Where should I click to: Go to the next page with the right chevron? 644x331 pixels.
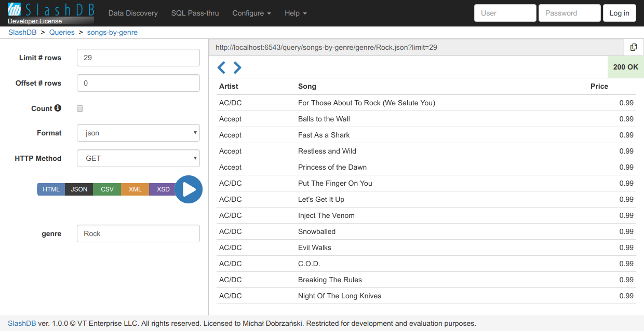(x=237, y=67)
